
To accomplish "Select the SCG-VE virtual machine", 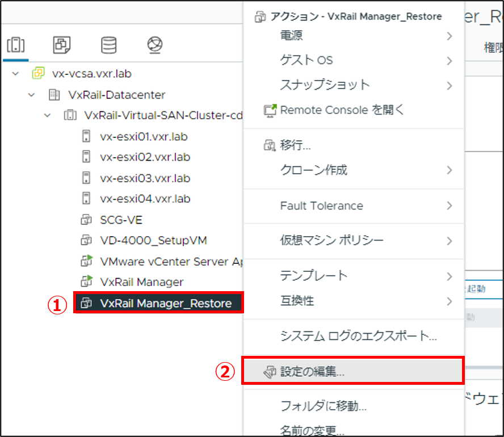I will 121,220.
